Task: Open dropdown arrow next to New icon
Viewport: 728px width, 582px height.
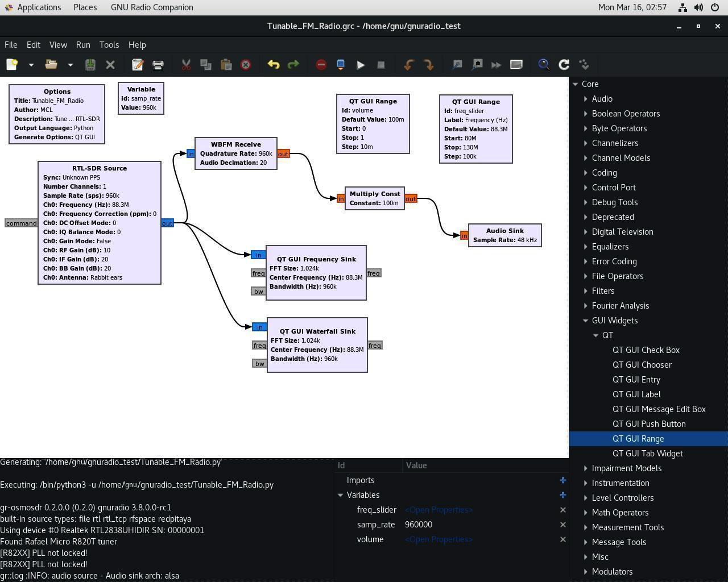Action: [31, 65]
